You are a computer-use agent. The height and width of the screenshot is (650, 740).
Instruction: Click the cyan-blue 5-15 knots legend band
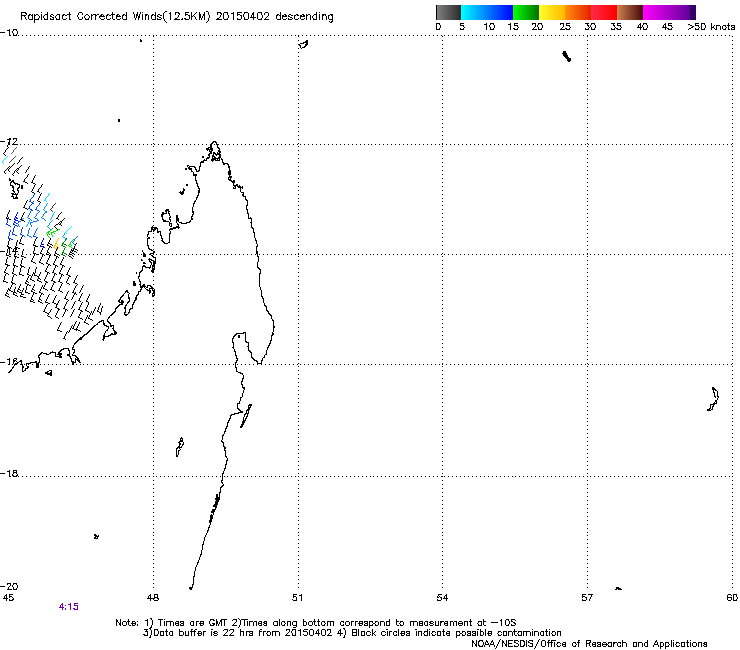(x=487, y=12)
